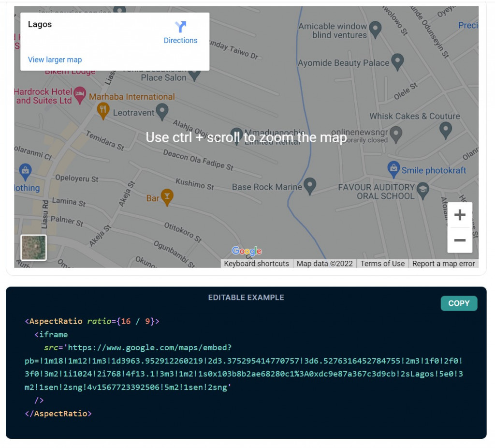495x448 pixels.
Task: Copy the editable example code
Action: pos(459,303)
